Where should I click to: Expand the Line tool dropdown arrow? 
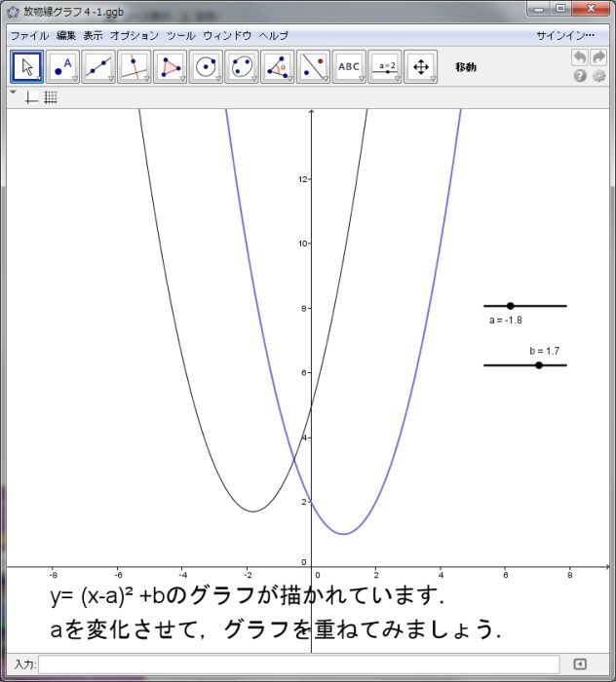(111, 79)
